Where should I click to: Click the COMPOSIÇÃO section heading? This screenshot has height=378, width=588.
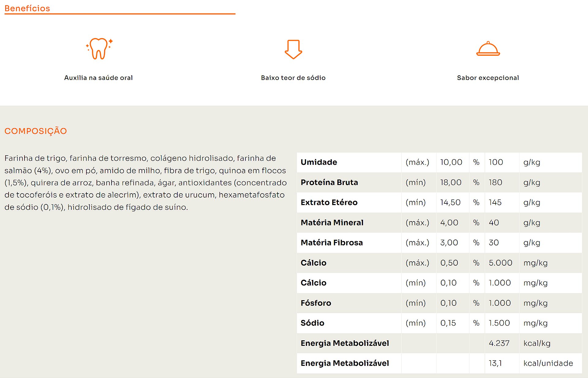(x=36, y=131)
